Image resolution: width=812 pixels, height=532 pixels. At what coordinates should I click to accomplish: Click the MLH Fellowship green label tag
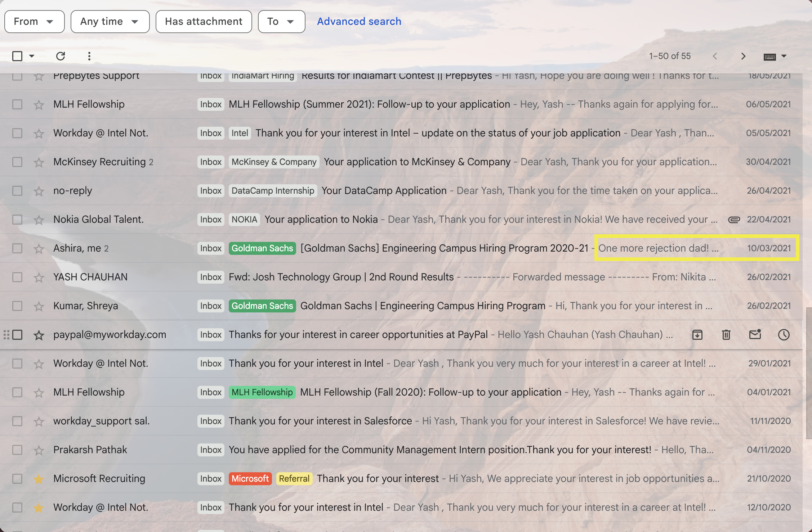point(262,392)
